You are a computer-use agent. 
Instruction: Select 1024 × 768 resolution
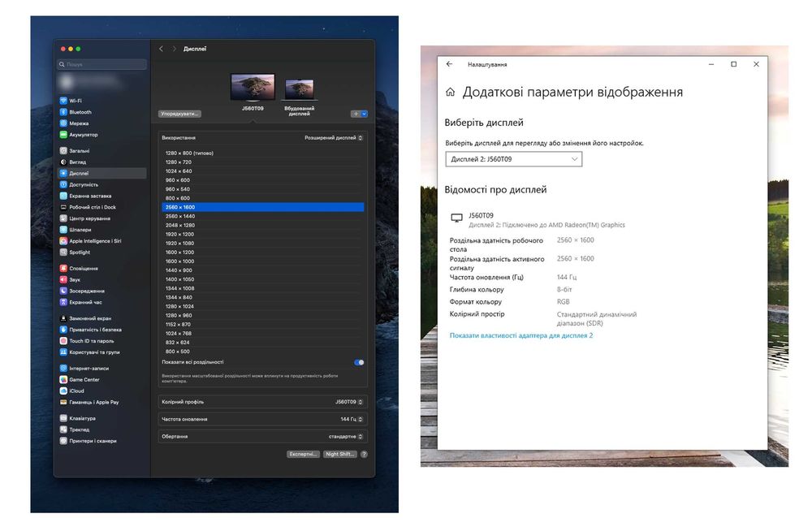[x=263, y=334]
